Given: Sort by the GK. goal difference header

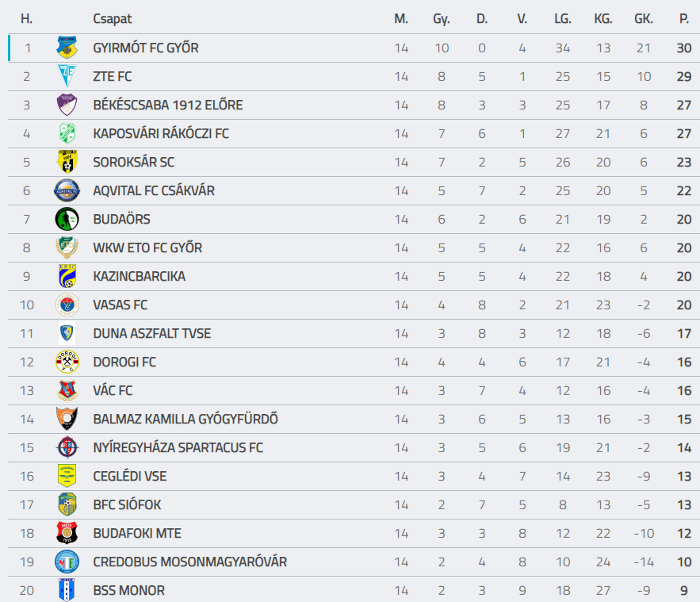Looking at the screenshot, I should [x=643, y=19].
